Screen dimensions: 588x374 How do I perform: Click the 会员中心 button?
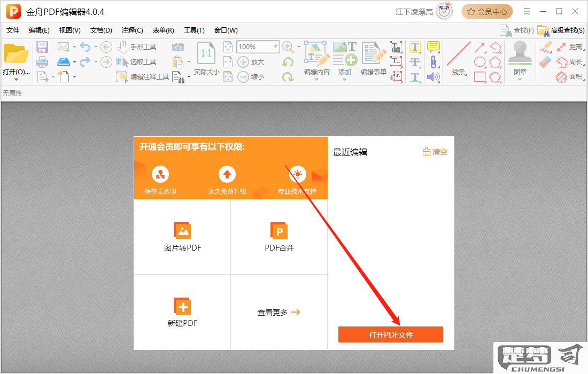487,12
